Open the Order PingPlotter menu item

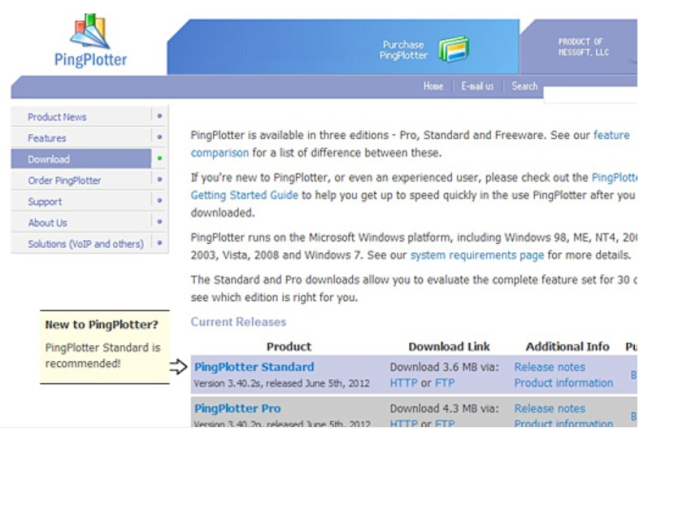64,180
